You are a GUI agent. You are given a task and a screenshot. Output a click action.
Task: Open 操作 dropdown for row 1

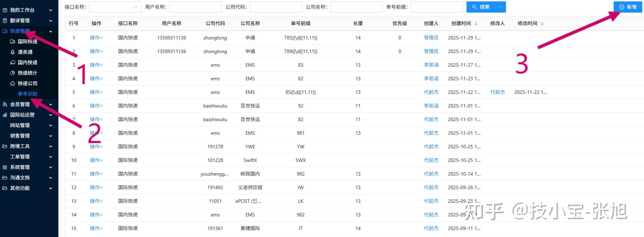coord(96,38)
